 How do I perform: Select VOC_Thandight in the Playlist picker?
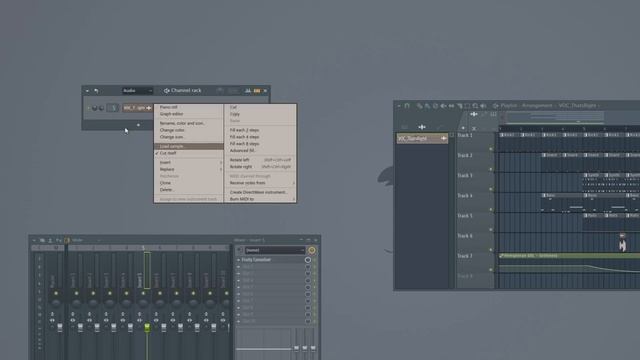point(422,138)
